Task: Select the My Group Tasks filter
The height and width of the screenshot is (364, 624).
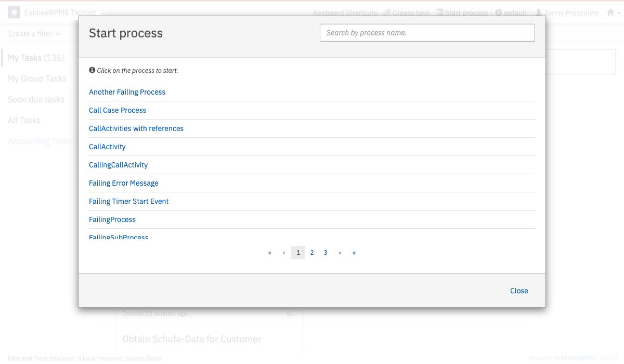Action: pos(37,79)
